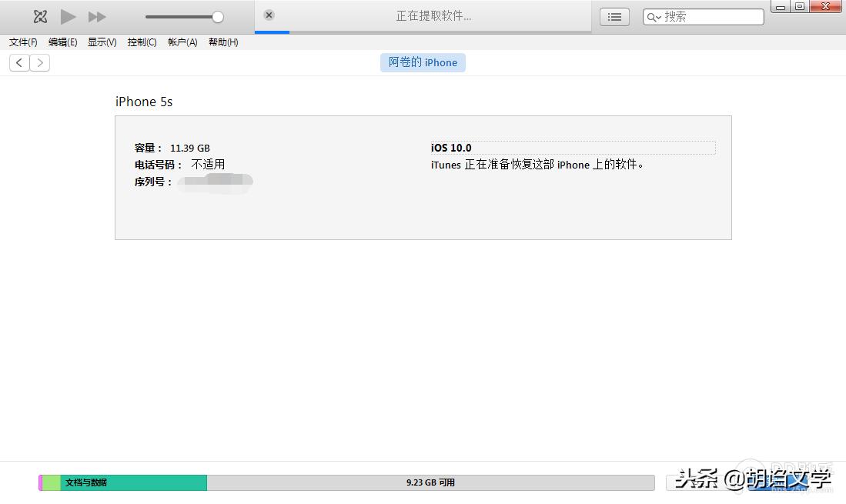The width and height of the screenshot is (846, 504).
Task: Click the blurred 序列号 serial number
Action: click(x=216, y=182)
